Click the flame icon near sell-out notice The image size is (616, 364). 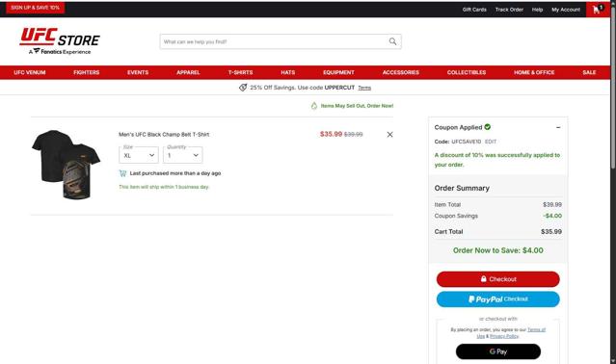point(314,106)
